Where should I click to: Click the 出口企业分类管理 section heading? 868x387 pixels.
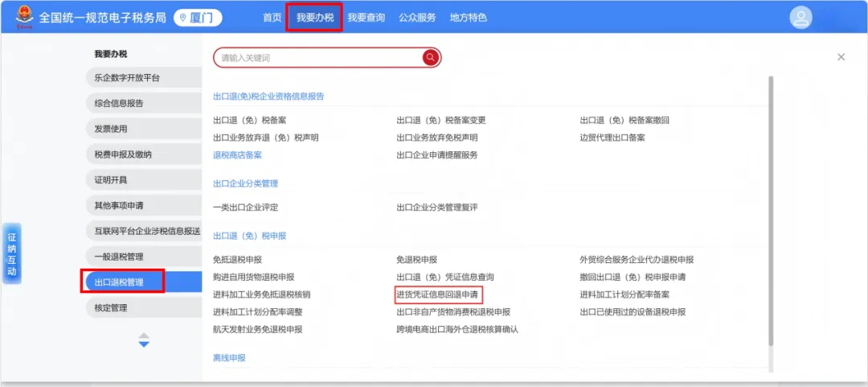coord(245,183)
